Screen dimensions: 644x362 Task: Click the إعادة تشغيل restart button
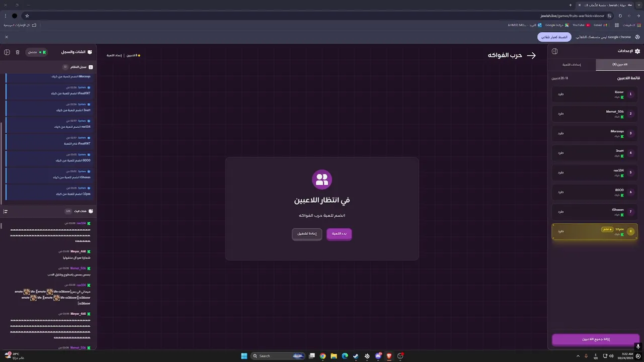pos(307,234)
